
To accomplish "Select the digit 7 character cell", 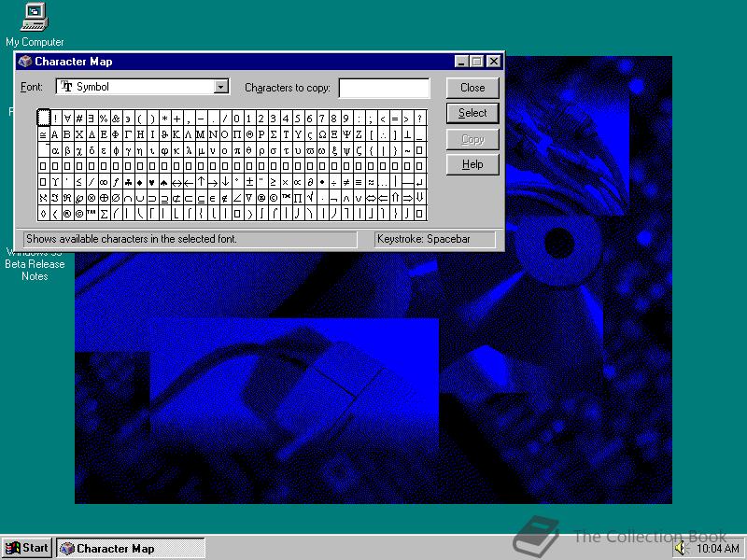I will (x=322, y=119).
